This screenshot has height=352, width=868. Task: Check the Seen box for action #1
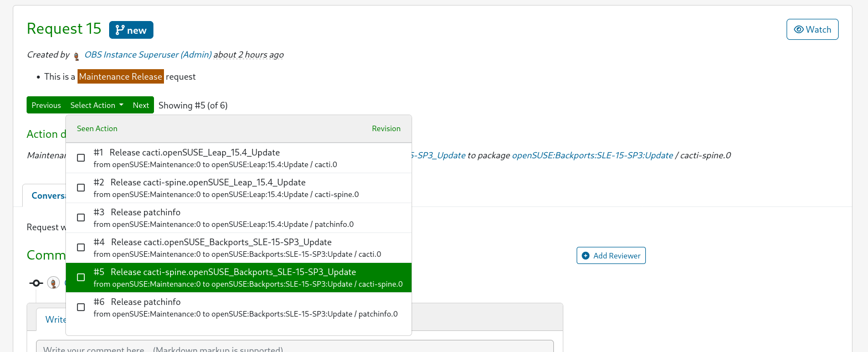[81, 158]
